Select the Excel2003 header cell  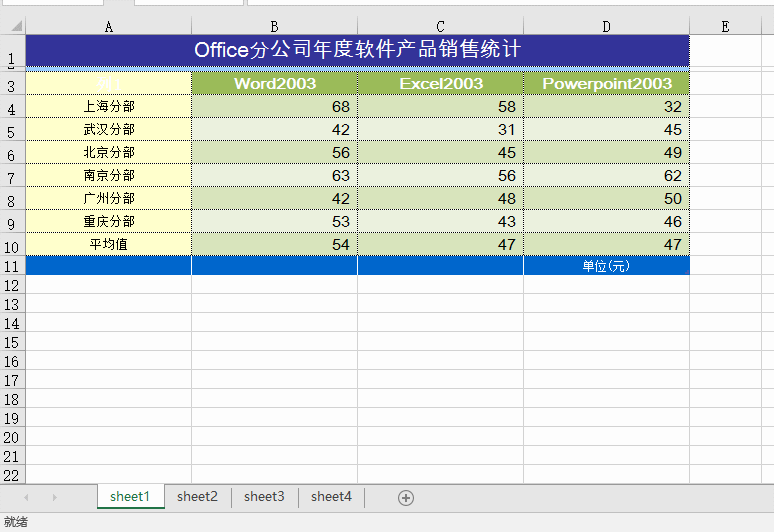(x=440, y=83)
